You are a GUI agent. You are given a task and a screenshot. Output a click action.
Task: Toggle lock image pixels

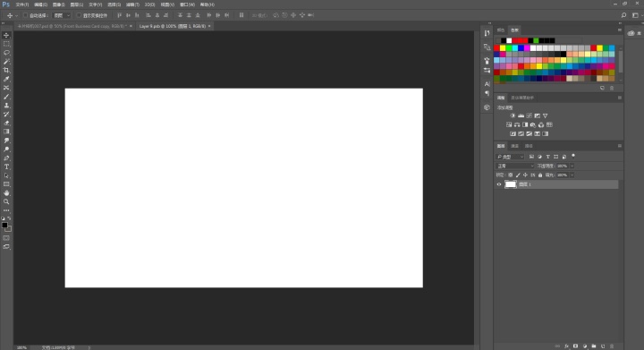click(x=518, y=175)
